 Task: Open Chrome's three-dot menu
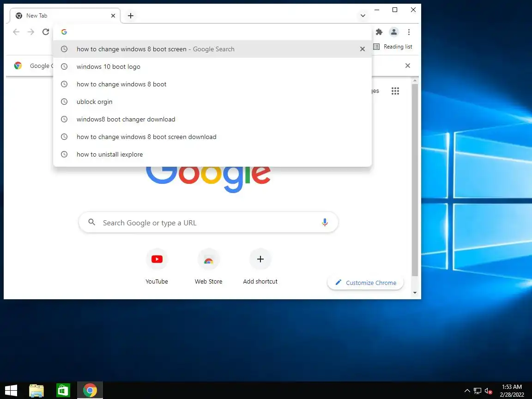point(409,32)
